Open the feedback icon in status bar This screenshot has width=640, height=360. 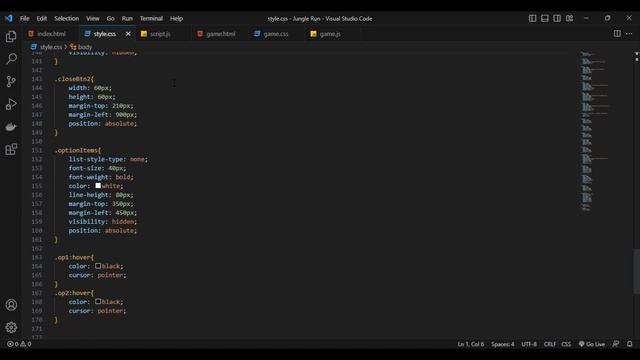[616, 344]
